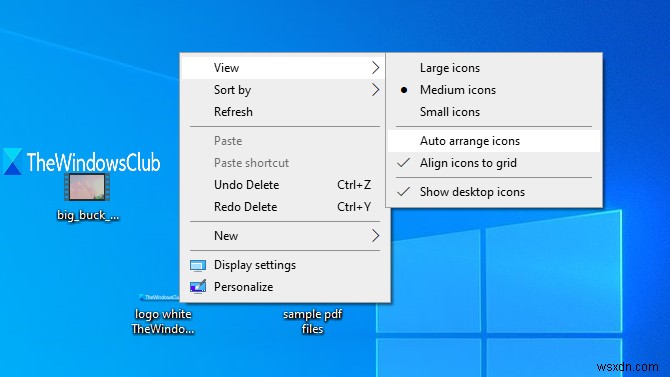Screen dimensions: 670x377
Task: Select the logo white TheWindo... desktop file
Action: coord(163,321)
